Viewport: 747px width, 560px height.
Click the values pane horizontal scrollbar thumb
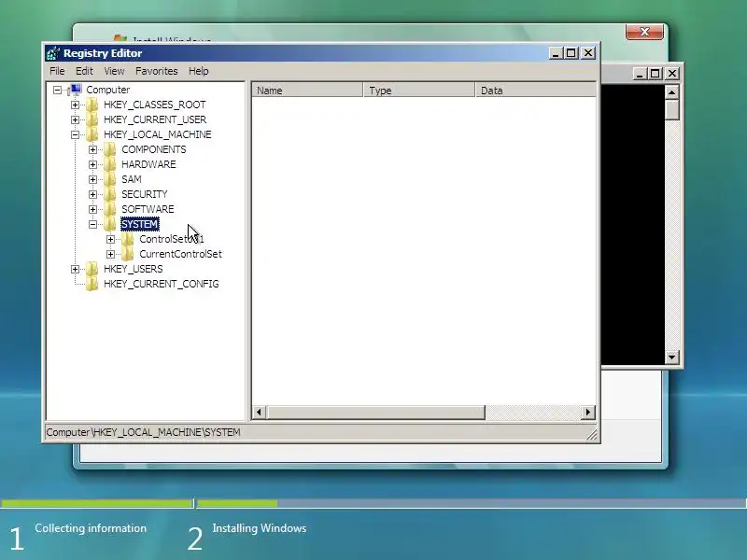point(376,412)
